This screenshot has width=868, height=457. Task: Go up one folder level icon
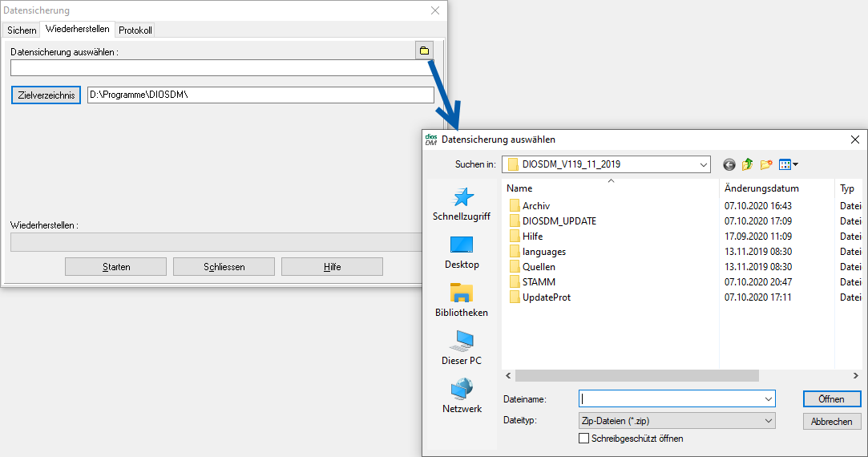pos(747,164)
